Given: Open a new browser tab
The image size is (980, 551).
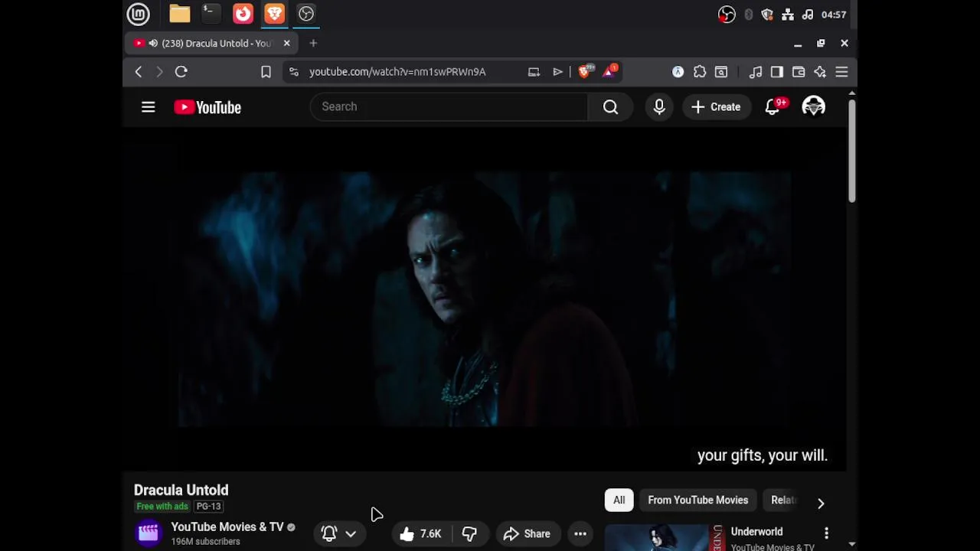Looking at the screenshot, I should (313, 44).
